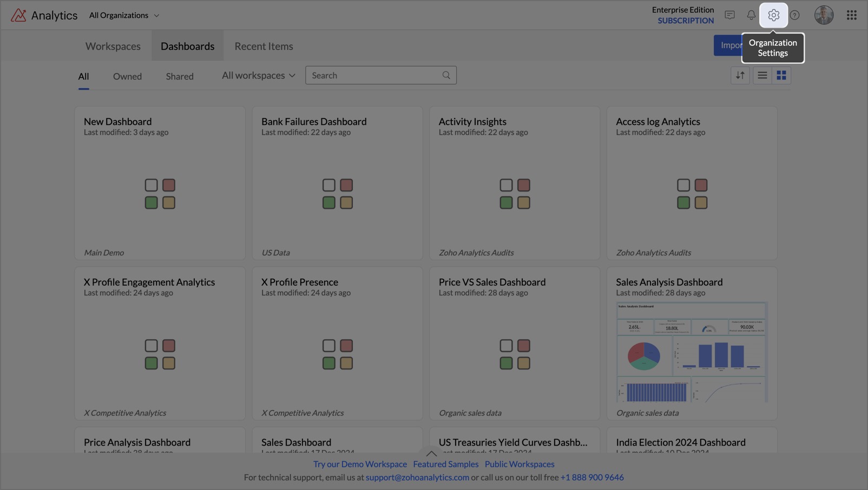Open the New Dashboard title
The height and width of the screenshot is (490, 868).
[x=117, y=122]
